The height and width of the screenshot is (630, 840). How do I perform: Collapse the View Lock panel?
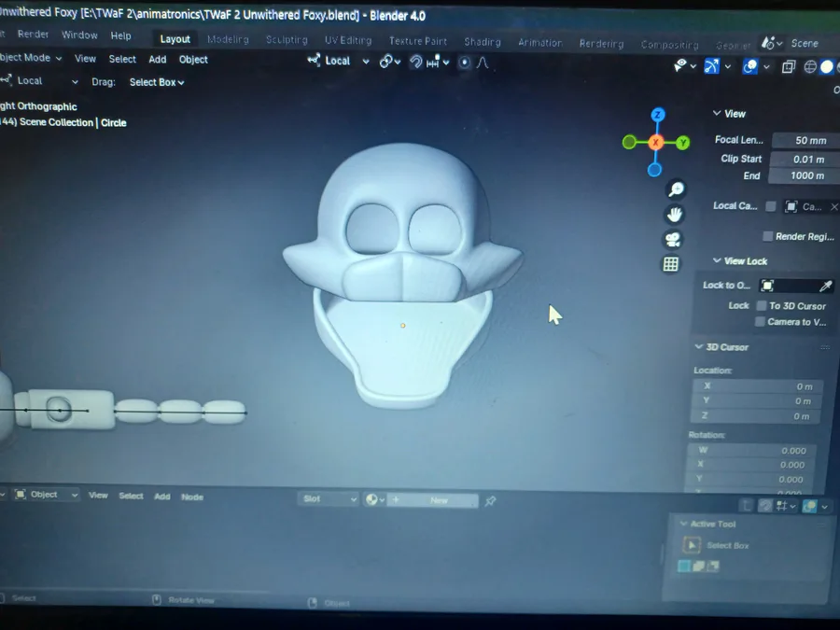click(740, 261)
